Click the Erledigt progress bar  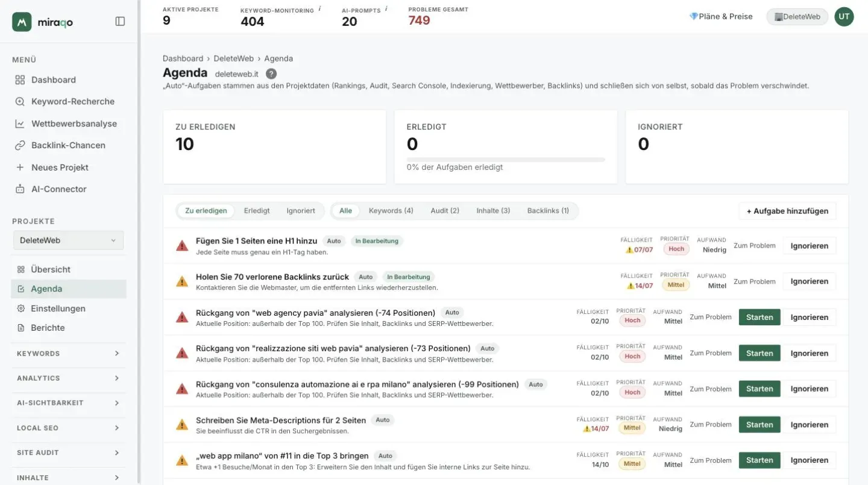(506, 160)
